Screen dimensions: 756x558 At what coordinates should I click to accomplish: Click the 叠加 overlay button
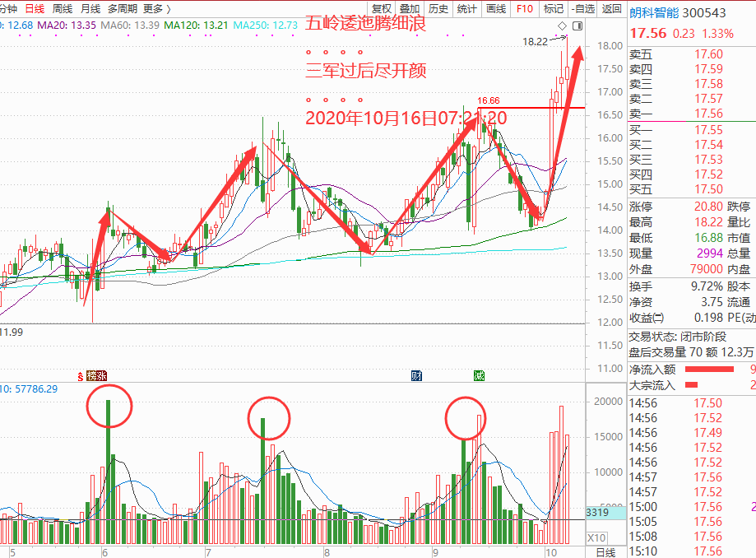410,9
